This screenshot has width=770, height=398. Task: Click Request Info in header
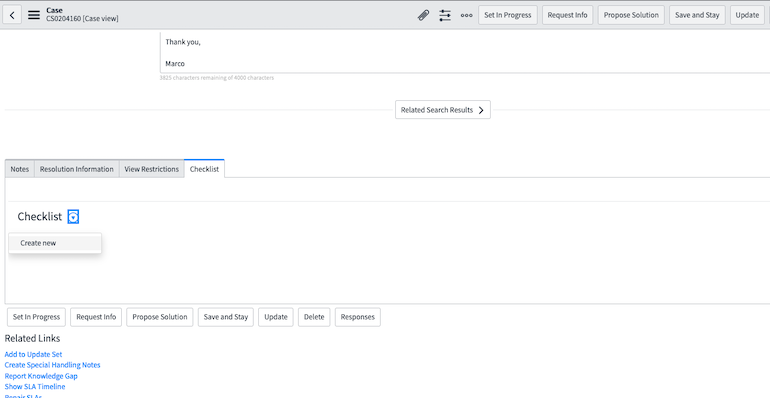[x=567, y=15]
